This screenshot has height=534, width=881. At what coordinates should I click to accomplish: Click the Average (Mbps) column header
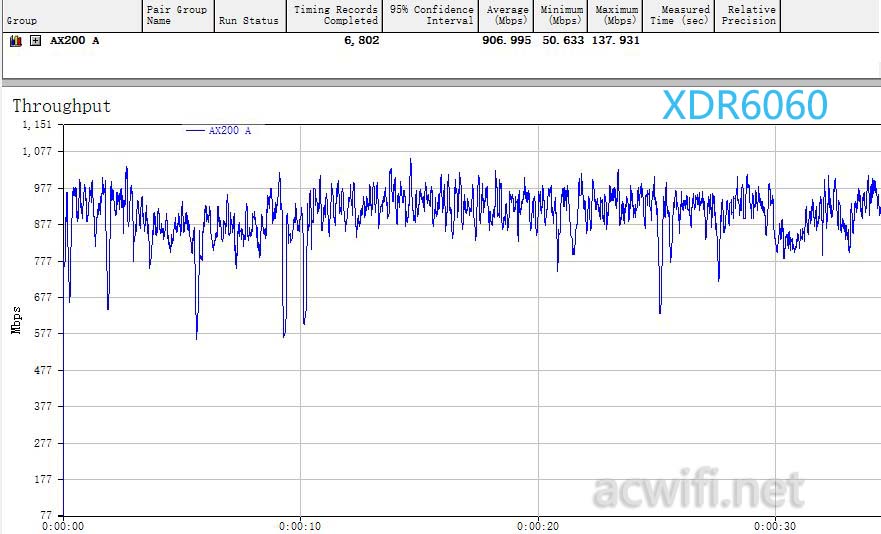pyautogui.click(x=507, y=16)
